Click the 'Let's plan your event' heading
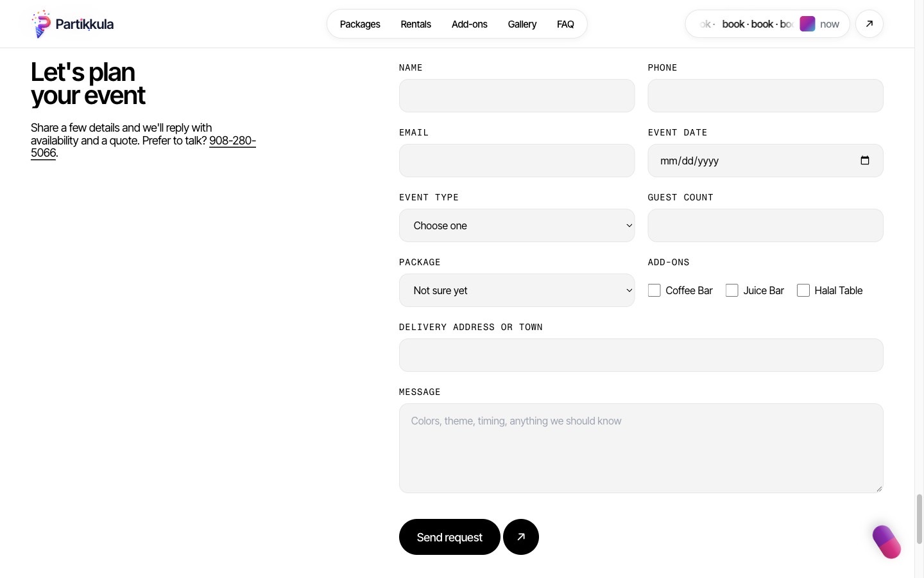This screenshot has width=924, height=578. (88, 83)
